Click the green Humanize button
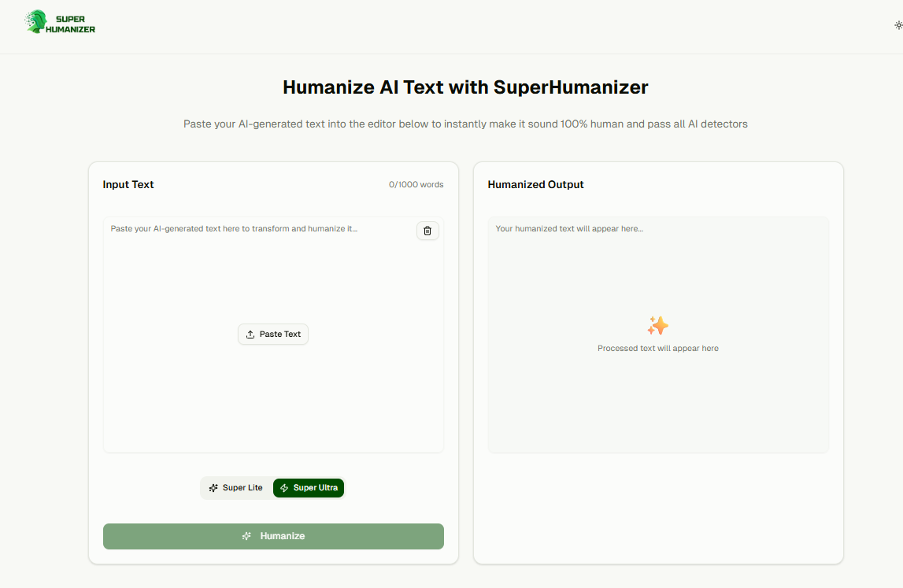903x588 pixels. click(x=273, y=536)
